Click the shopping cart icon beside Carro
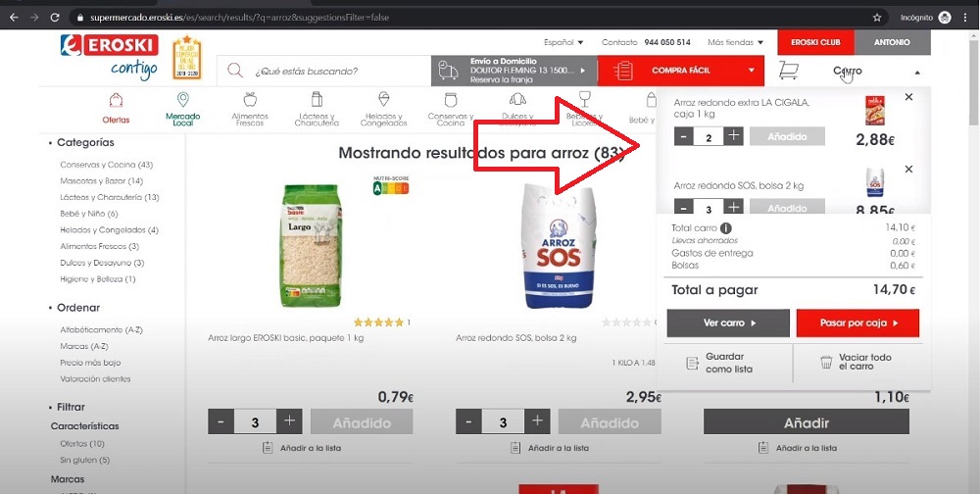This screenshot has width=980, height=494. (x=788, y=71)
